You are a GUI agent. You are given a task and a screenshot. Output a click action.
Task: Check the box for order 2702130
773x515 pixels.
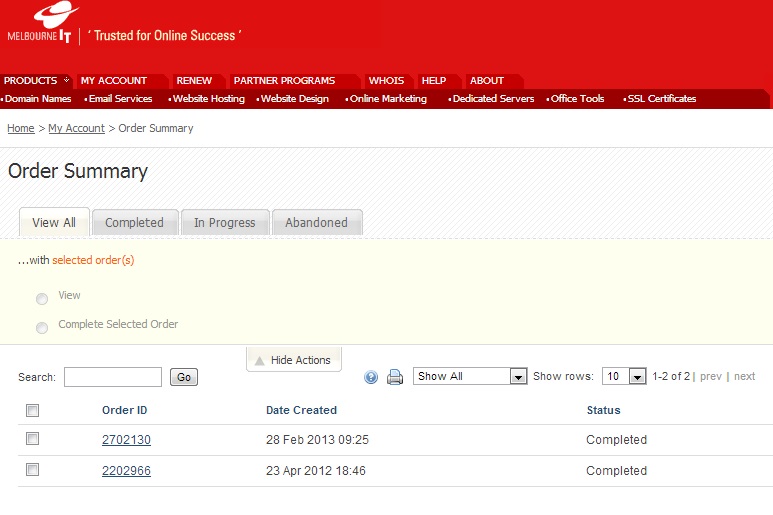coord(33,439)
